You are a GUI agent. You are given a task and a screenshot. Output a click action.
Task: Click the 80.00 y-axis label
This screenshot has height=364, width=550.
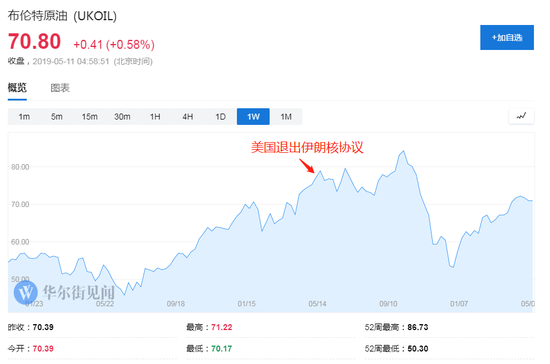20,167
